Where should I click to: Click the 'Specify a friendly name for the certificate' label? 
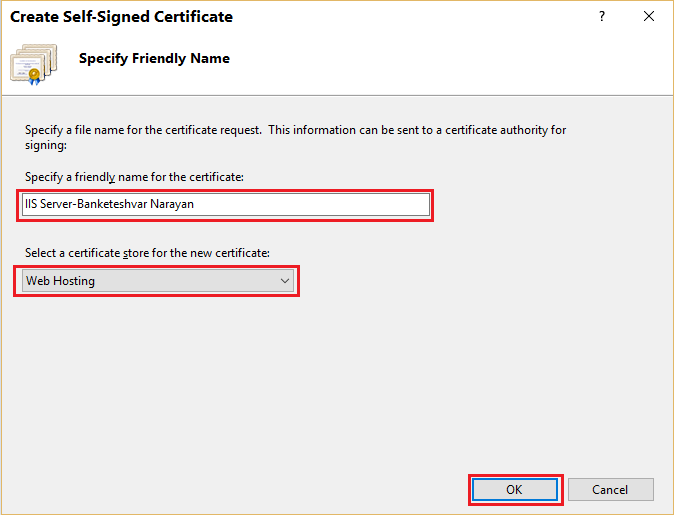tap(134, 177)
